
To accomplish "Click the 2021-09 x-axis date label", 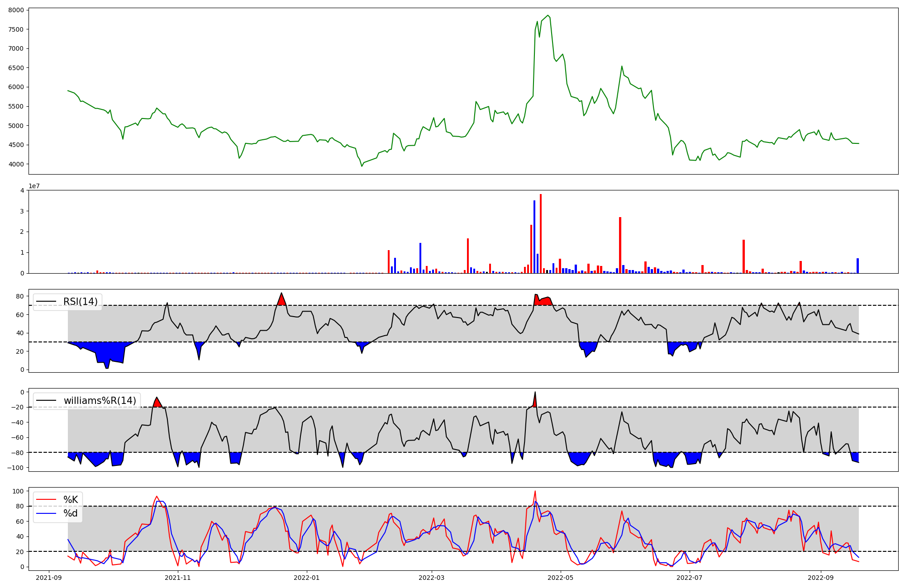I will click(x=49, y=578).
